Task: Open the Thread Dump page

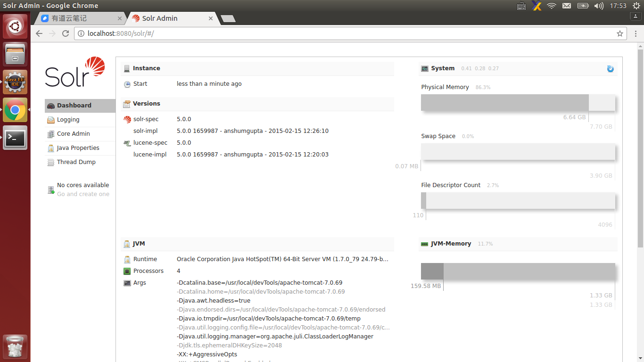Action: pyautogui.click(x=80, y=162)
